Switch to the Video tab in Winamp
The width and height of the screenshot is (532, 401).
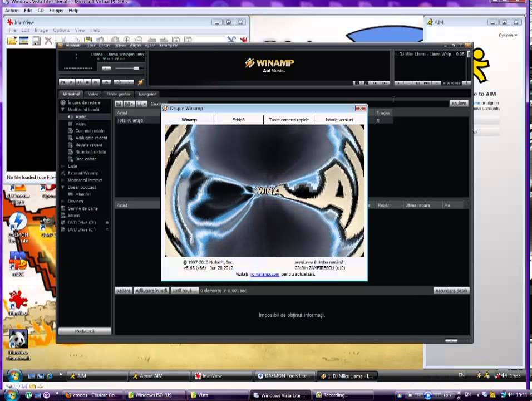[93, 94]
